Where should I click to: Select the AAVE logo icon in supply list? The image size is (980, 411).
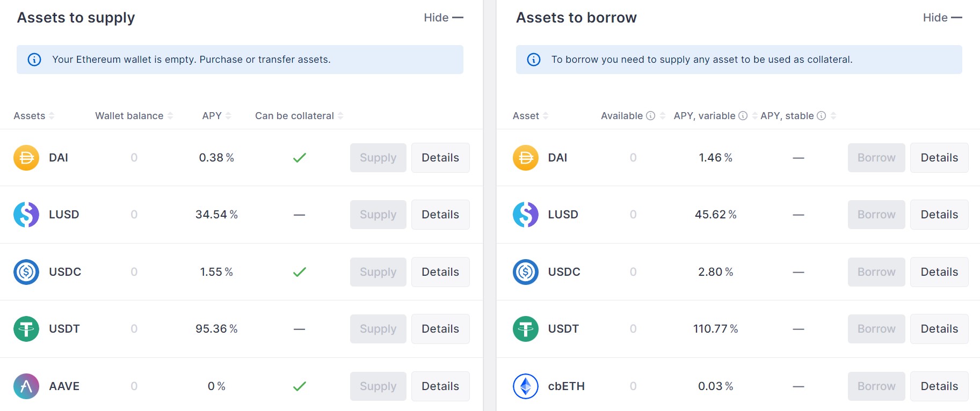(26, 386)
